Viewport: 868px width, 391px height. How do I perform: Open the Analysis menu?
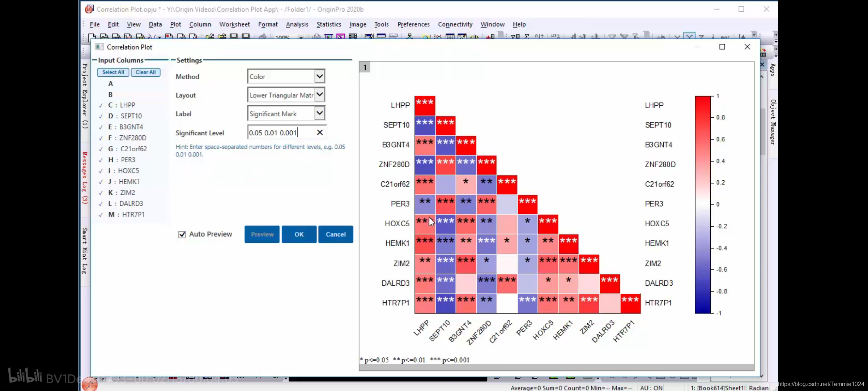[297, 24]
